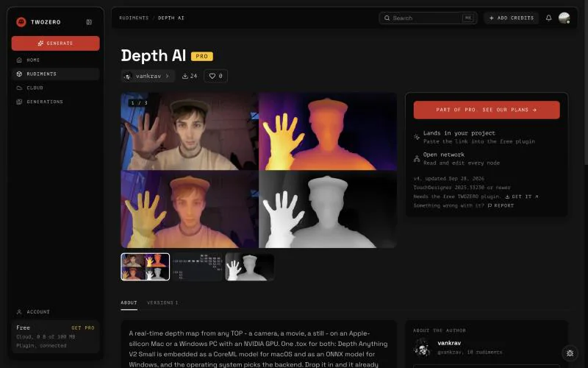
Task: Click the Free plan label
Action: (x=23, y=328)
